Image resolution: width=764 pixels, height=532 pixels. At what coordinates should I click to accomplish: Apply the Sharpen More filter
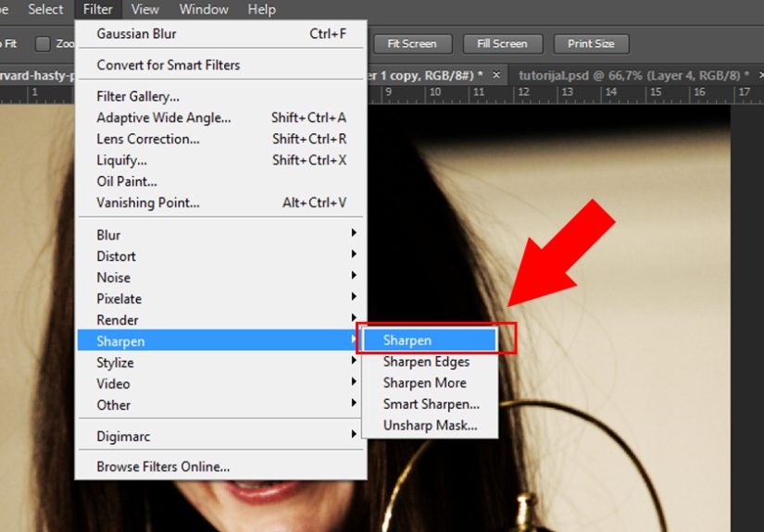430,383
